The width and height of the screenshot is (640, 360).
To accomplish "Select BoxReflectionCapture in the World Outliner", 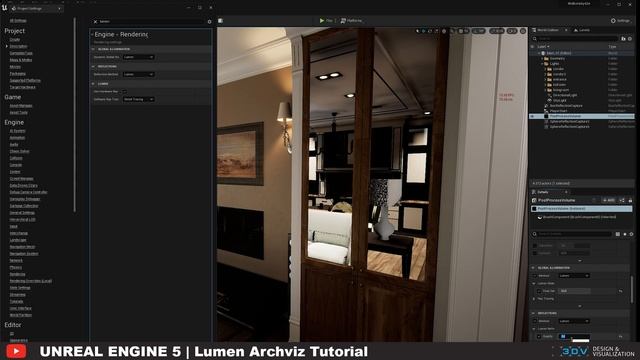I will pyautogui.click(x=566, y=106).
